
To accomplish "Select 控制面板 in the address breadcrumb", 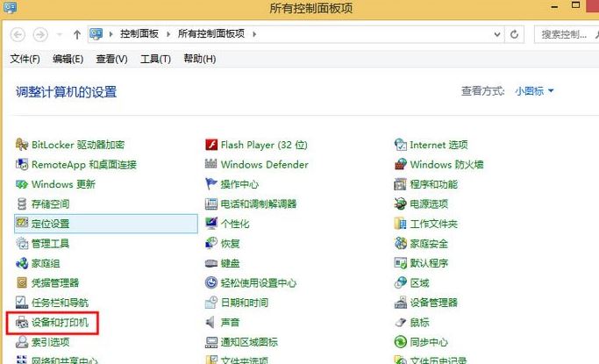I will pos(139,34).
